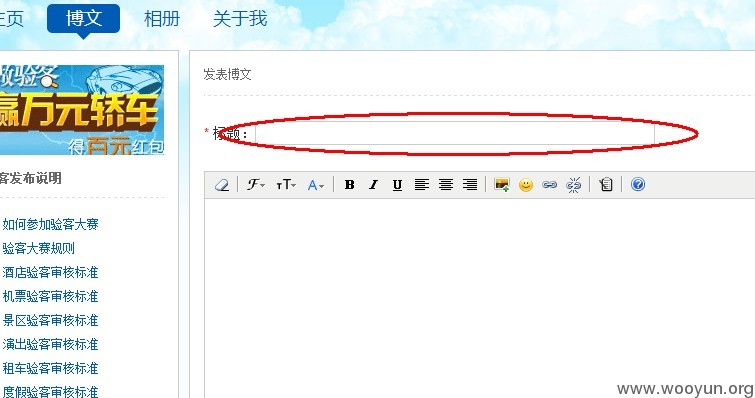
Task: Open the smiley emoticon picker
Action: (526, 185)
